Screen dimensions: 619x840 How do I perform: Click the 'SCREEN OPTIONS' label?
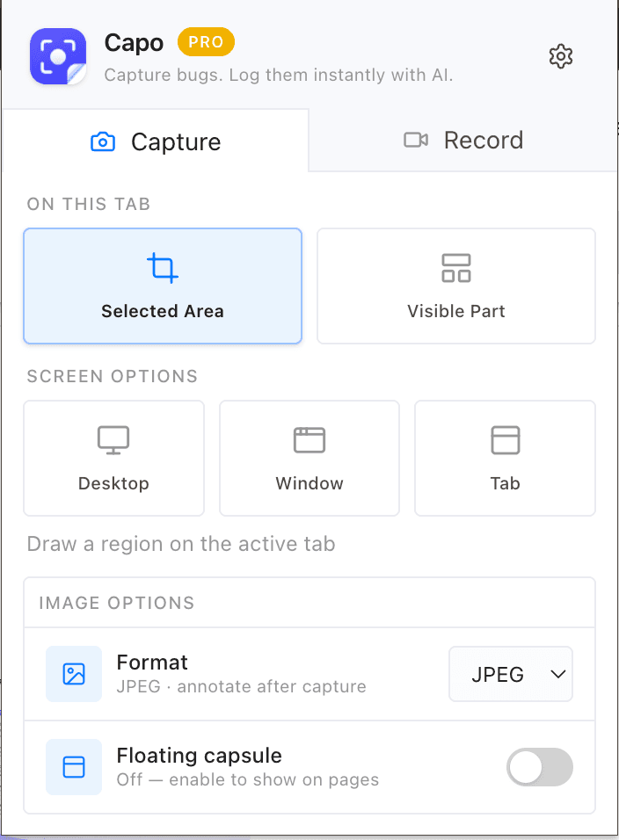click(113, 376)
